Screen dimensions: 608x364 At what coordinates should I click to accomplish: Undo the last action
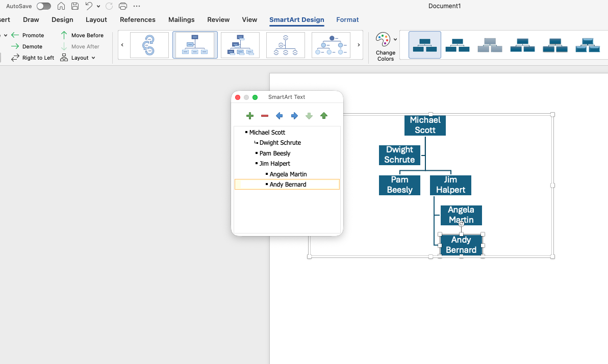click(x=89, y=6)
